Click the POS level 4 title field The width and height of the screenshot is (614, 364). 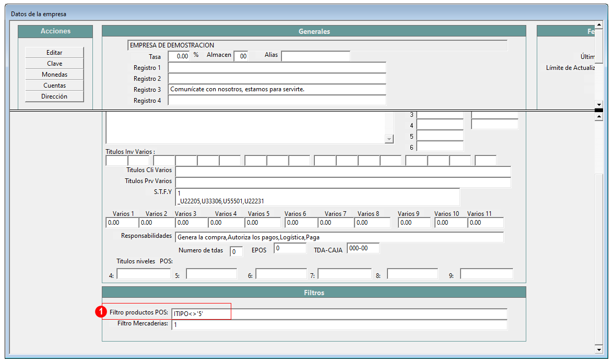pos(144,274)
